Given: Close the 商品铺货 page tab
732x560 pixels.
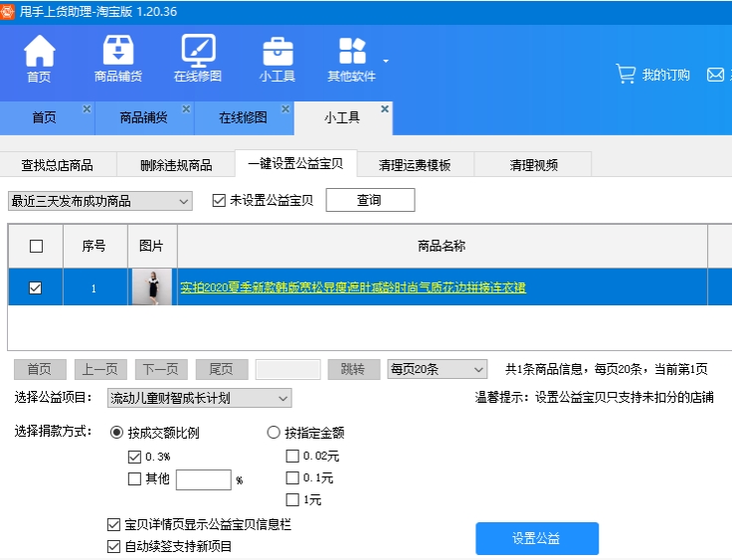Looking at the screenshot, I should pyautogui.click(x=186, y=108).
